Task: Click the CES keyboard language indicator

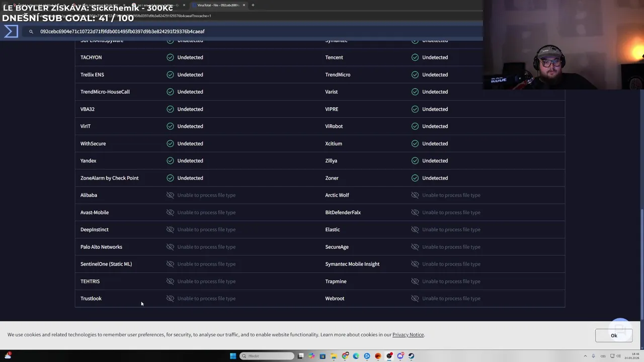Action: (603, 356)
